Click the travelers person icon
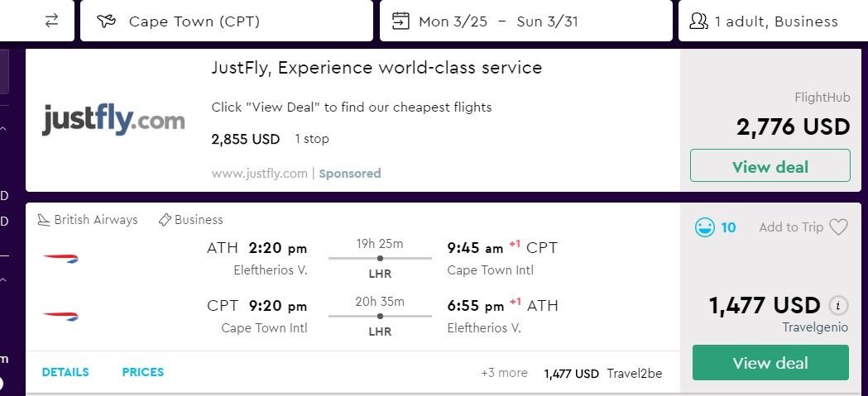 click(x=699, y=21)
